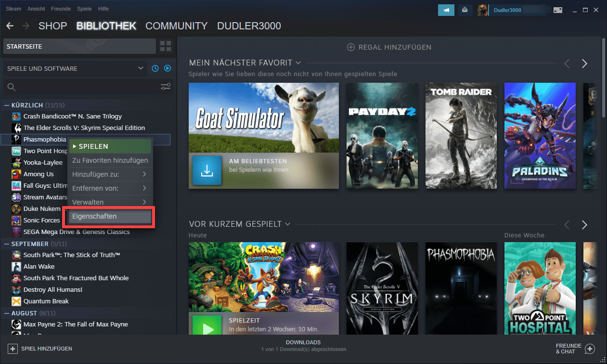
Task: Show ready-to-play games icon
Action: [x=168, y=68]
